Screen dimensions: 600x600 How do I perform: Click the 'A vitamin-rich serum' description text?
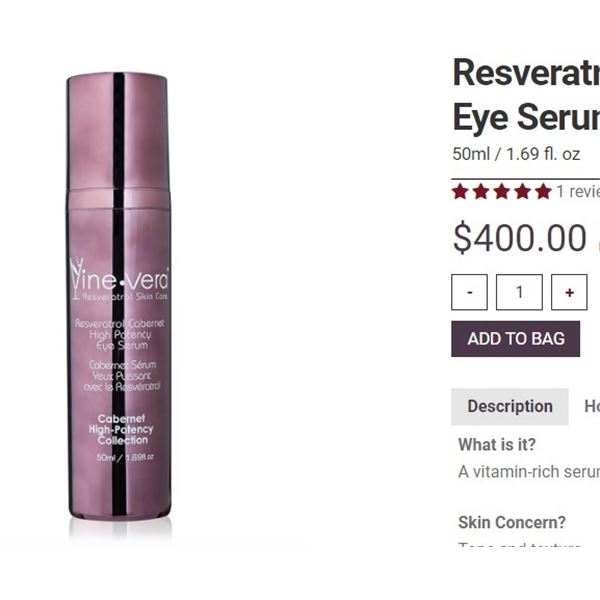(529, 472)
